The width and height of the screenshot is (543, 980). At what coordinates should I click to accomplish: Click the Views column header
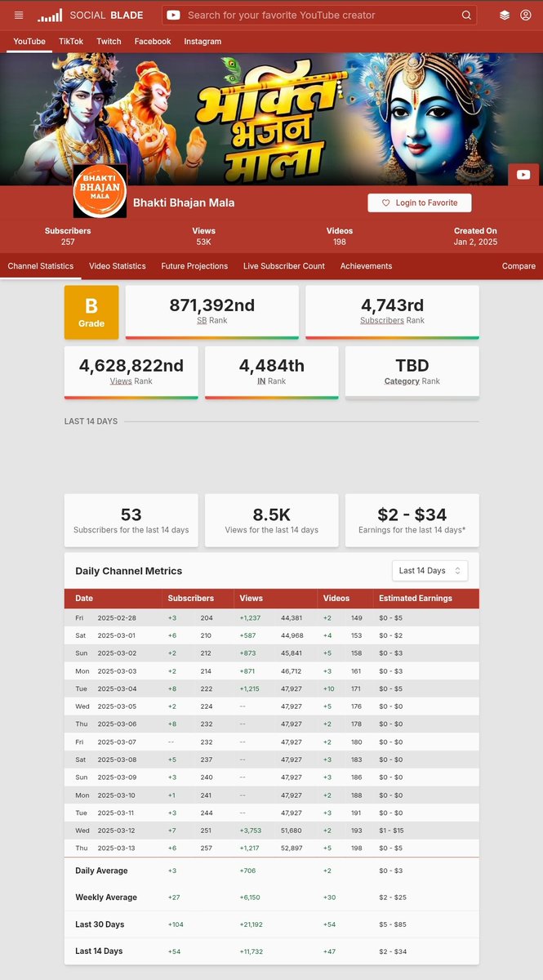251,598
